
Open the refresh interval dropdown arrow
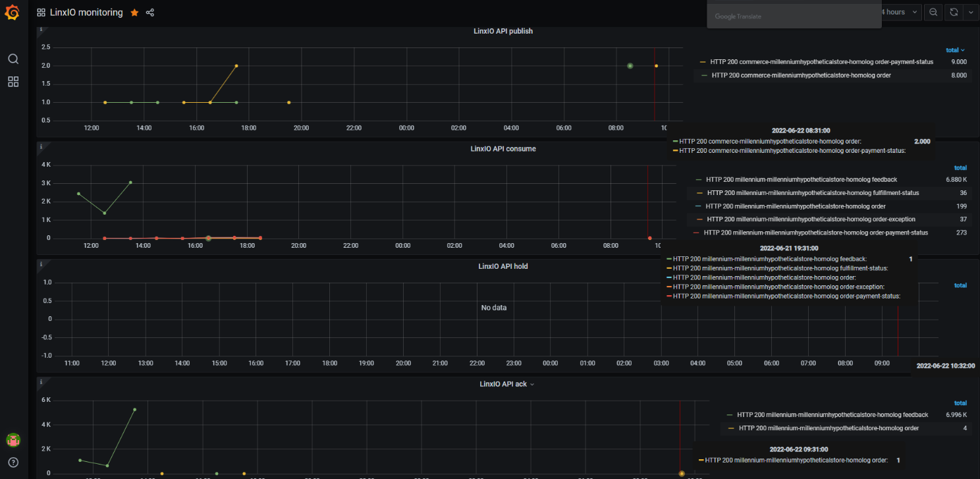pos(969,13)
